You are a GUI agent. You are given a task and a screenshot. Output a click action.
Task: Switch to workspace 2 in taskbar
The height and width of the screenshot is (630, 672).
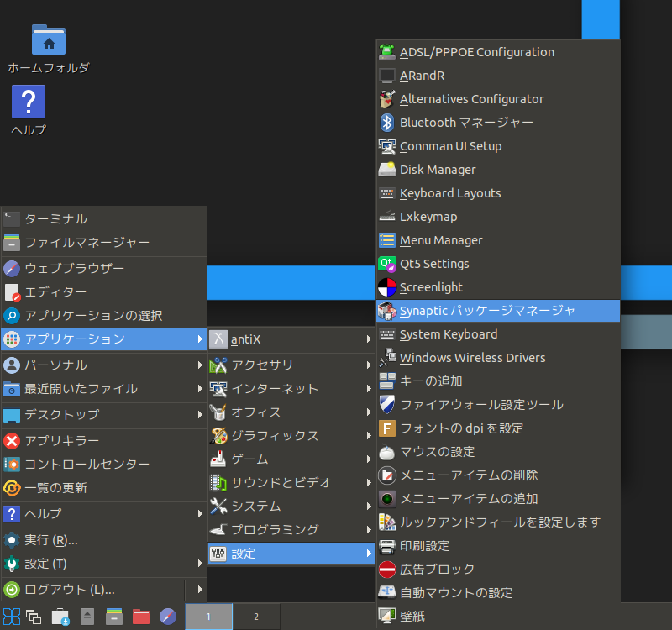256,617
